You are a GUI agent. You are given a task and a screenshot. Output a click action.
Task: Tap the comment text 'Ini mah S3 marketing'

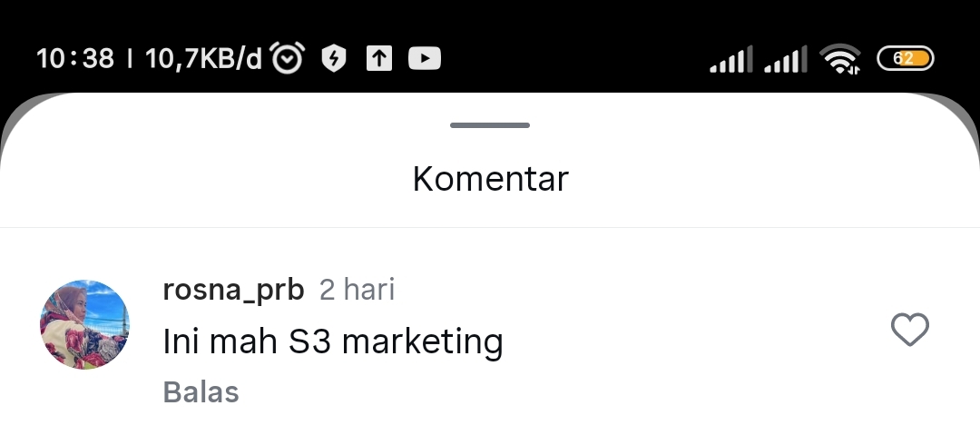pos(332,342)
